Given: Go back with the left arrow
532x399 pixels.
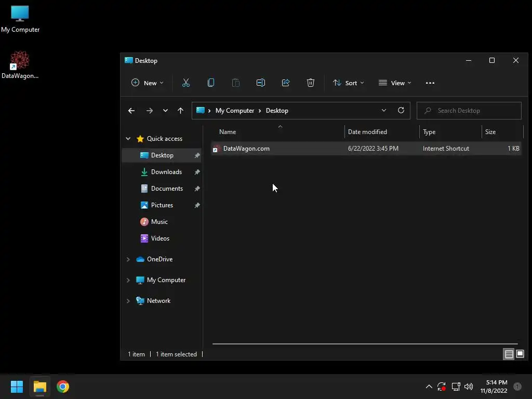Looking at the screenshot, I should 131,111.
